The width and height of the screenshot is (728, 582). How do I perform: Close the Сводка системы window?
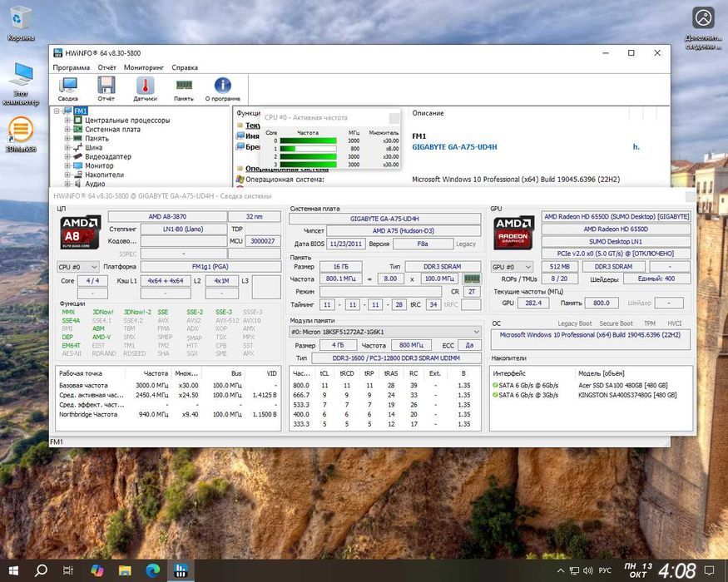[690, 196]
